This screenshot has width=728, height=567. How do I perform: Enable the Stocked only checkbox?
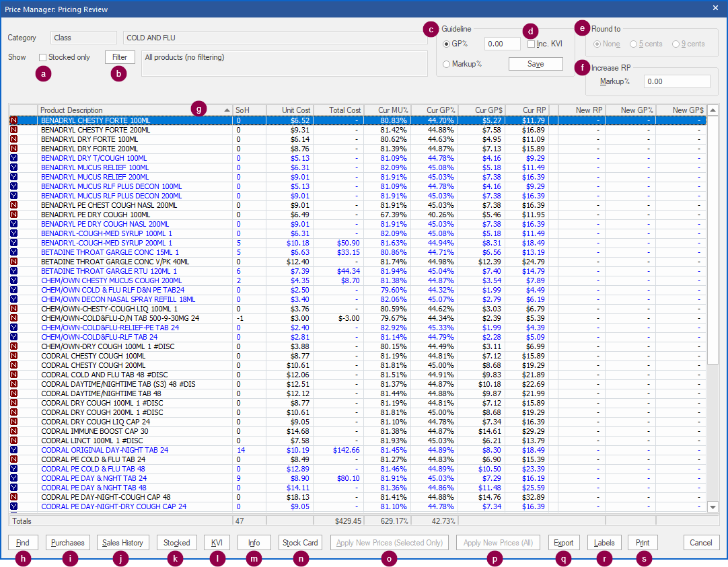pyautogui.click(x=42, y=58)
